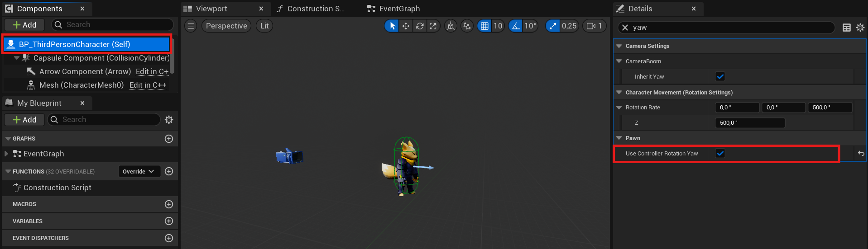The width and height of the screenshot is (868, 249).
Task: Select the Components panel tab
Action: [39, 9]
